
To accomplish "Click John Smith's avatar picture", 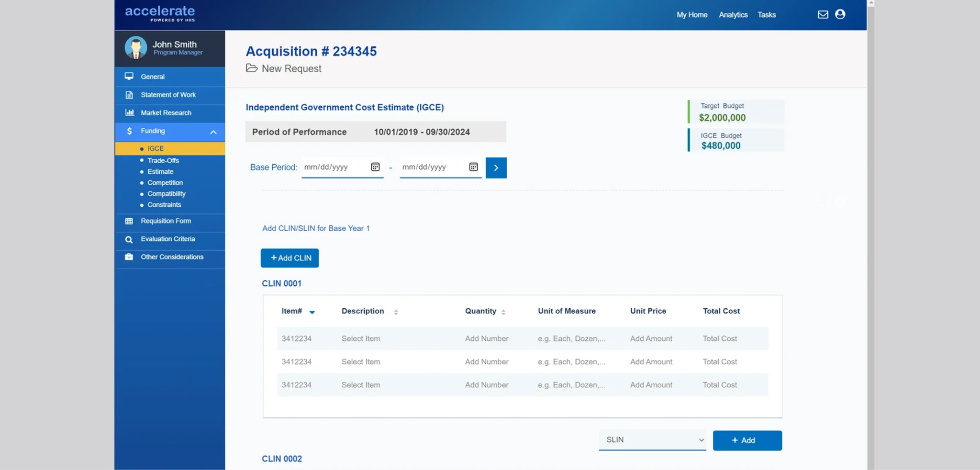I will pyautogui.click(x=136, y=47).
